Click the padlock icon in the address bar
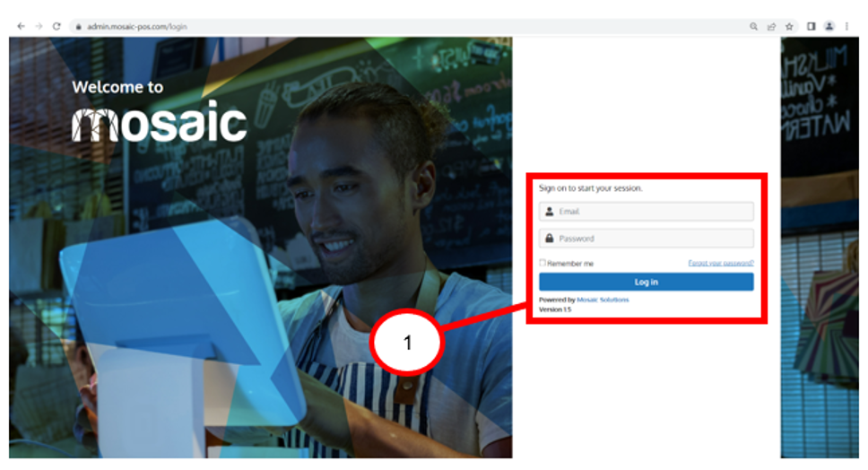 pyautogui.click(x=79, y=27)
